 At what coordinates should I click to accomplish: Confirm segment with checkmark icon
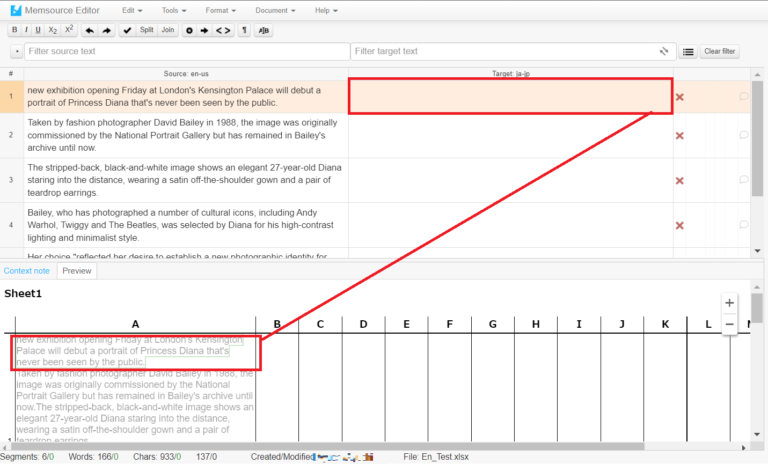126,30
